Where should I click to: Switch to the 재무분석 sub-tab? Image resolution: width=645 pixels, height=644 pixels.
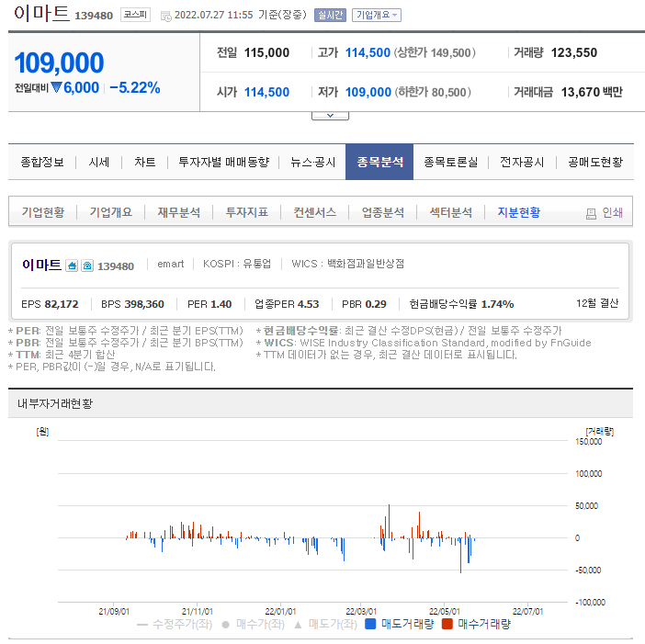[x=179, y=212]
